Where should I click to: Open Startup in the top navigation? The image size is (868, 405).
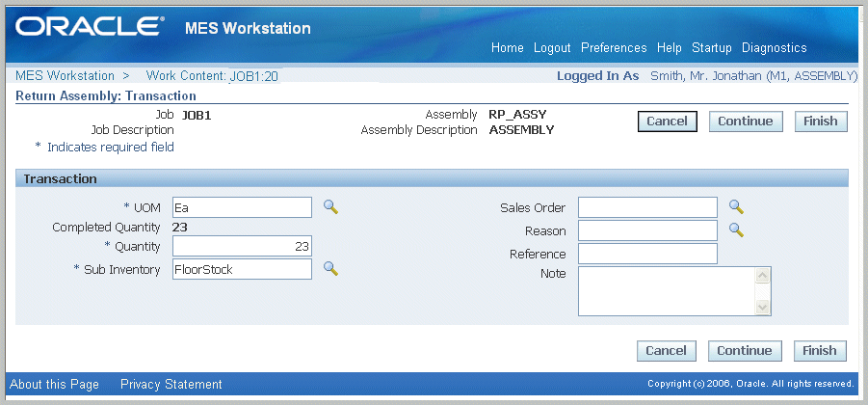[711, 47]
